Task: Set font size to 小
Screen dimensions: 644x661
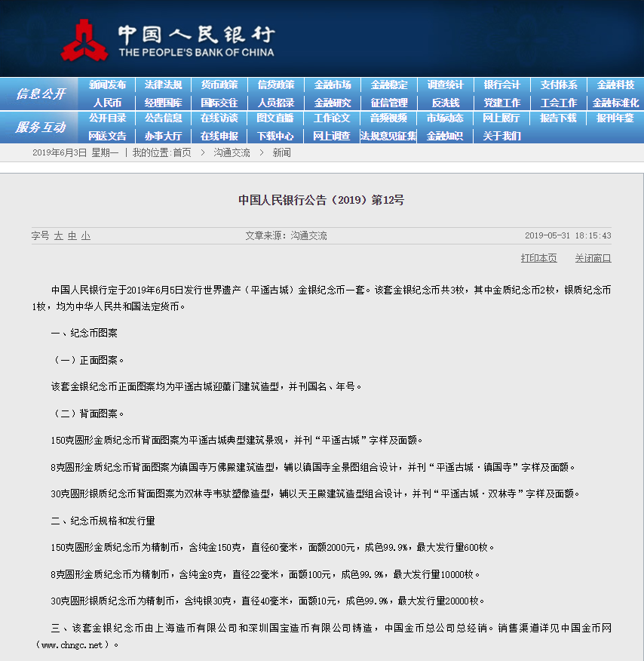Action: tap(86, 235)
